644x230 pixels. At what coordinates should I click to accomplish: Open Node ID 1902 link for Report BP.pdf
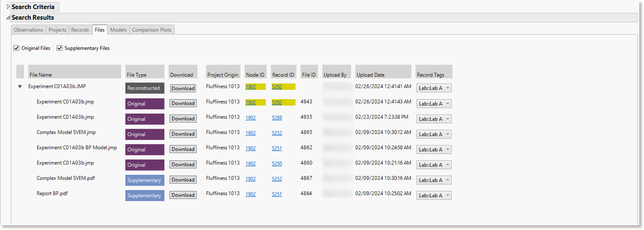(251, 194)
